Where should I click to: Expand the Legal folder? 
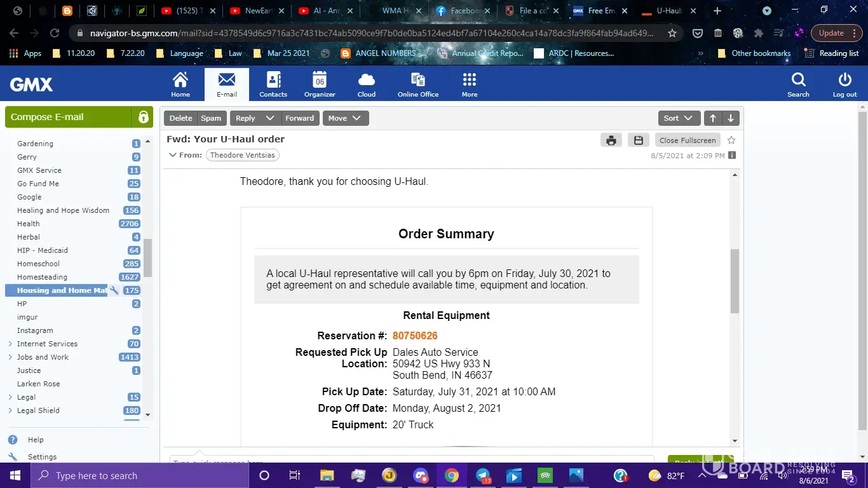10,397
